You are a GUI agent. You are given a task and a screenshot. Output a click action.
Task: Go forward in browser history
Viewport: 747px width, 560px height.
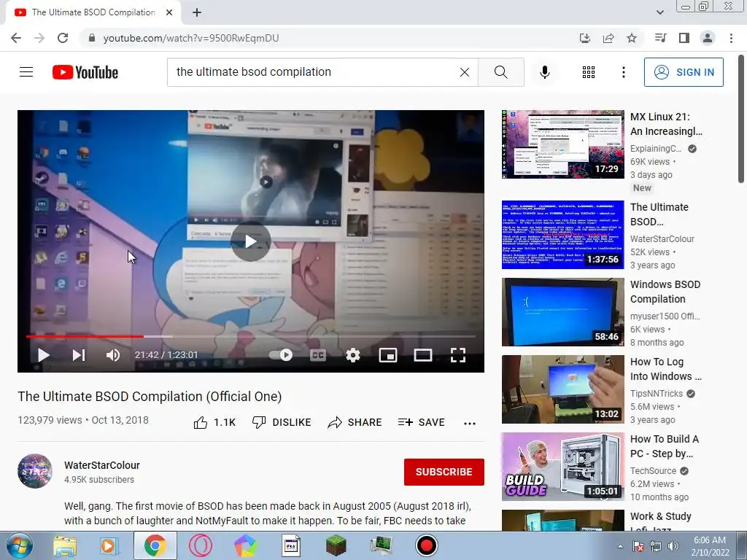click(39, 38)
